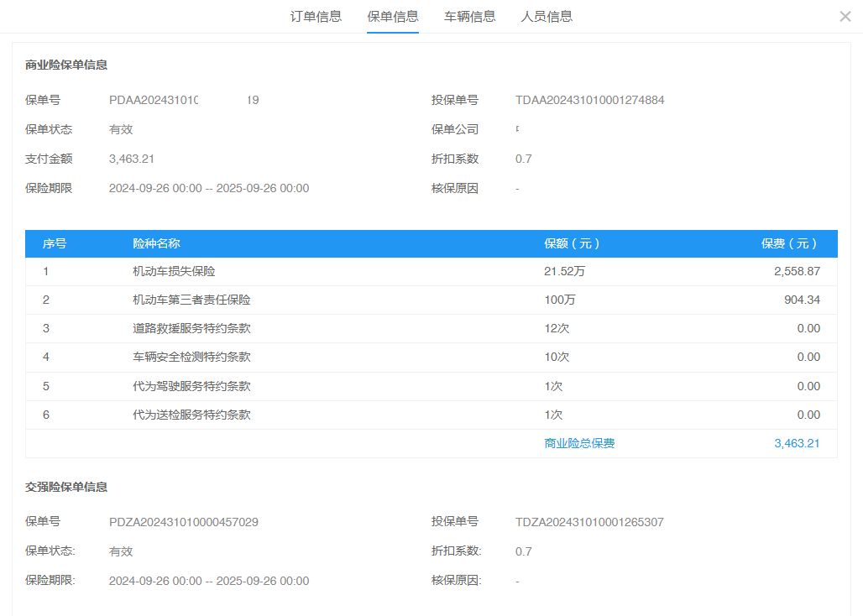Viewport: 863px width, 616px height.
Task: Select the 代为送检服务特约条款 row
Action: point(191,415)
